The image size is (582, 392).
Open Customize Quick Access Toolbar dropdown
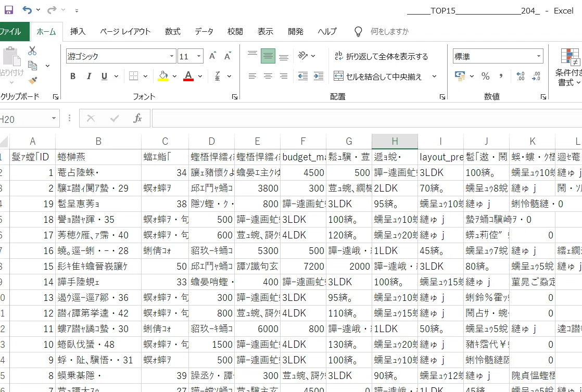[77, 10]
